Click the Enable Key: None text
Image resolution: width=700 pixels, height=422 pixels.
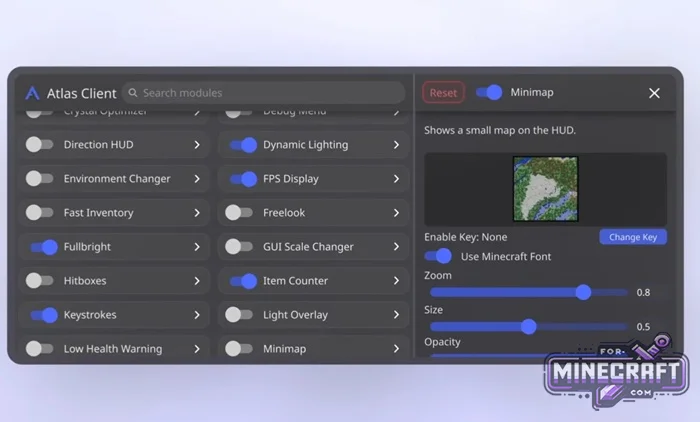pyautogui.click(x=466, y=237)
